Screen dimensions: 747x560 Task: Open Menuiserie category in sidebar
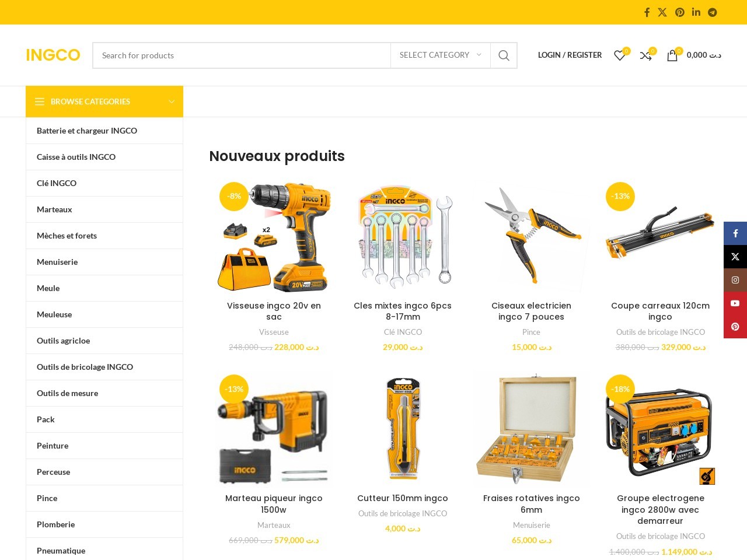coord(104,262)
